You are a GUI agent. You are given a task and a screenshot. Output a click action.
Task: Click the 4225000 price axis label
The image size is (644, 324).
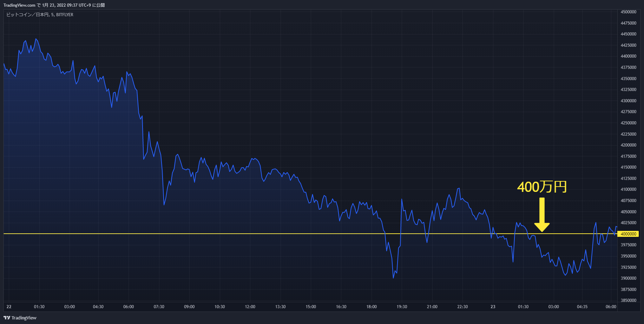[x=628, y=134]
